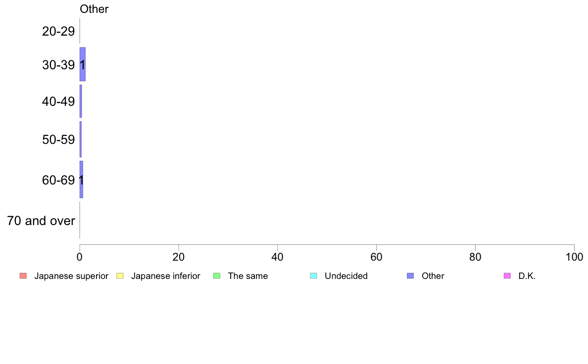Click the 40 axis tick label
Screen dimensions: 588x364
pos(277,257)
